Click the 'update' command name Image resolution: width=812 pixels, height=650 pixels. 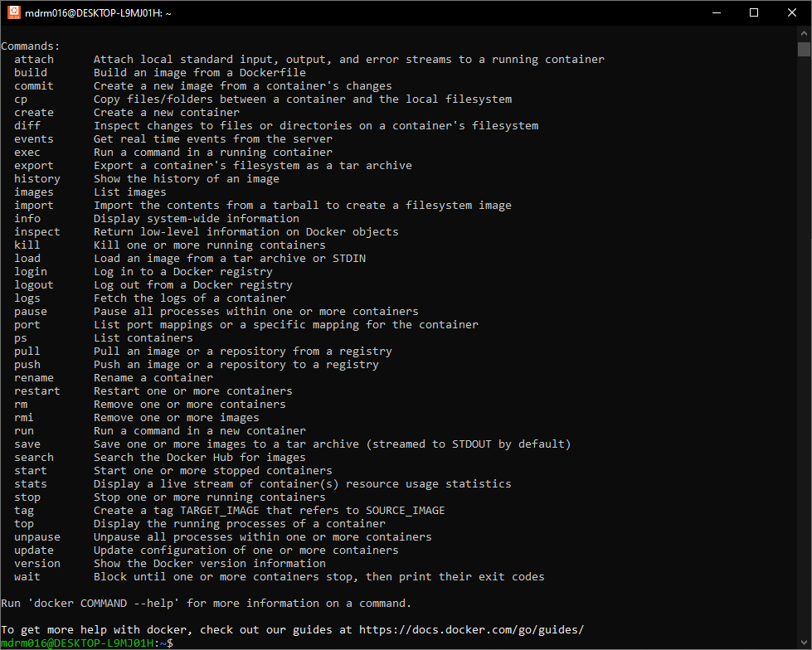pos(34,551)
